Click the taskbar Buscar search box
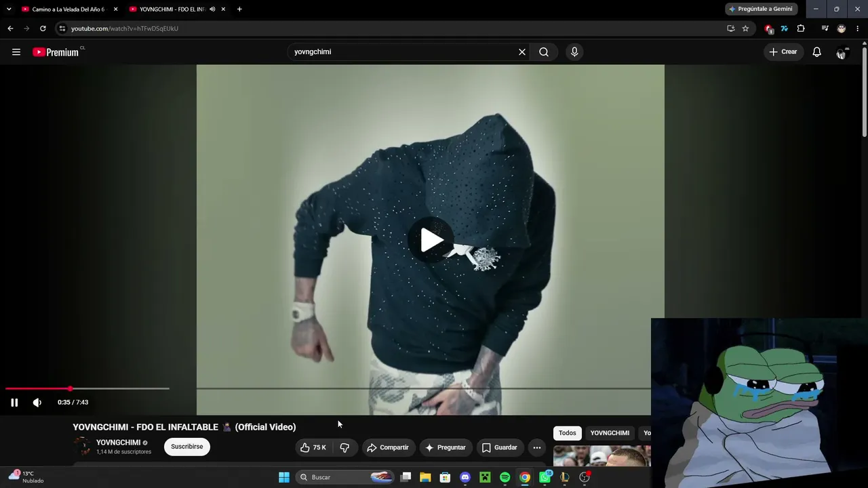The image size is (868, 488). click(346, 477)
